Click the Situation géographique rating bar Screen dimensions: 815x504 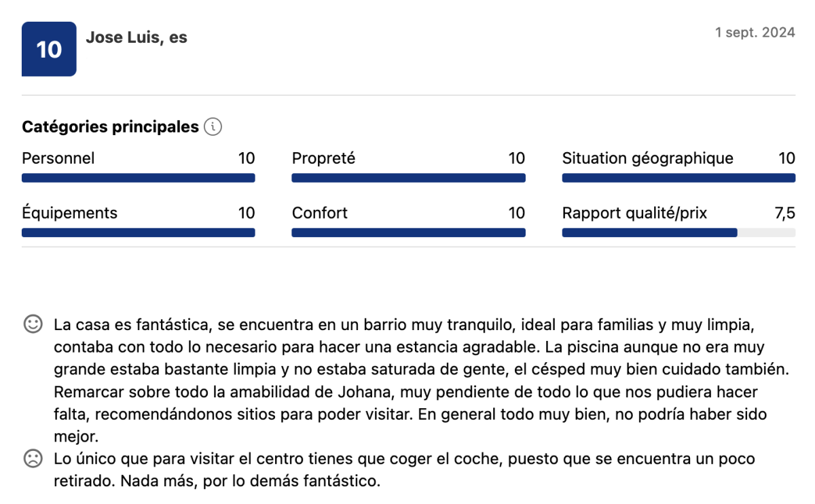(x=678, y=178)
